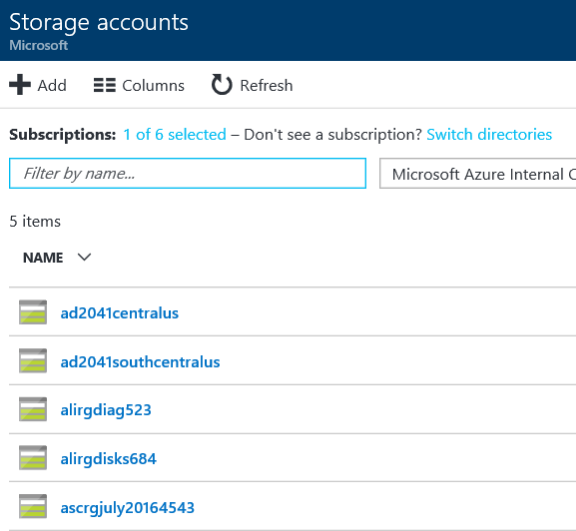
Task: Open the Microsoft Azure Internal subscription dropdown
Action: point(478,174)
